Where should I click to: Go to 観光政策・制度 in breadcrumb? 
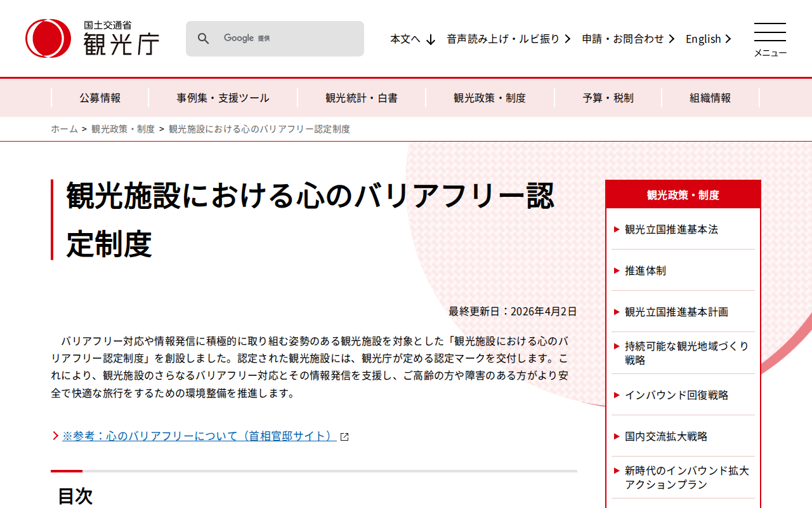point(123,129)
